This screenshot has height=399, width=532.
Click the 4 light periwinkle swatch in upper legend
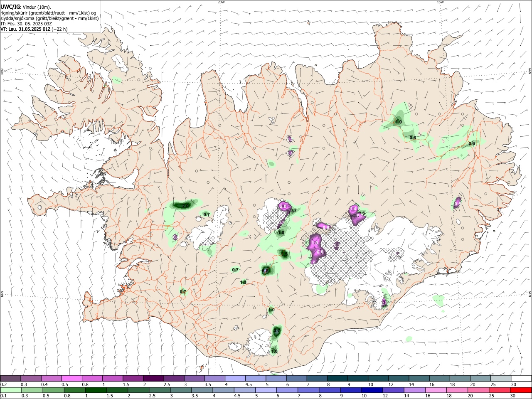(235, 379)
